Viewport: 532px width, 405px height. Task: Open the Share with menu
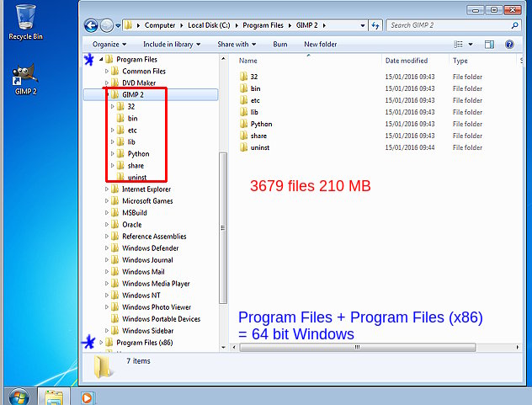click(x=237, y=45)
